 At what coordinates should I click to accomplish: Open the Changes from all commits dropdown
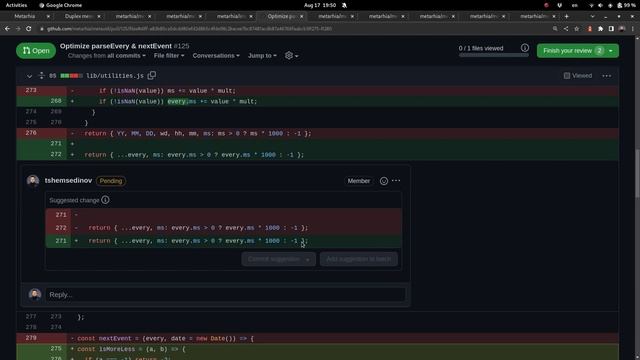pos(107,56)
